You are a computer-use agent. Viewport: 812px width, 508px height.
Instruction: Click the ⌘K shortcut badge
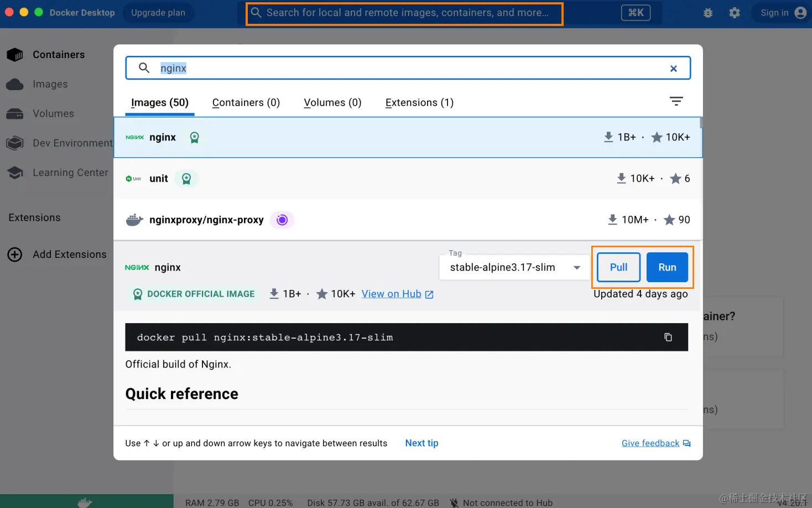(x=636, y=13)
